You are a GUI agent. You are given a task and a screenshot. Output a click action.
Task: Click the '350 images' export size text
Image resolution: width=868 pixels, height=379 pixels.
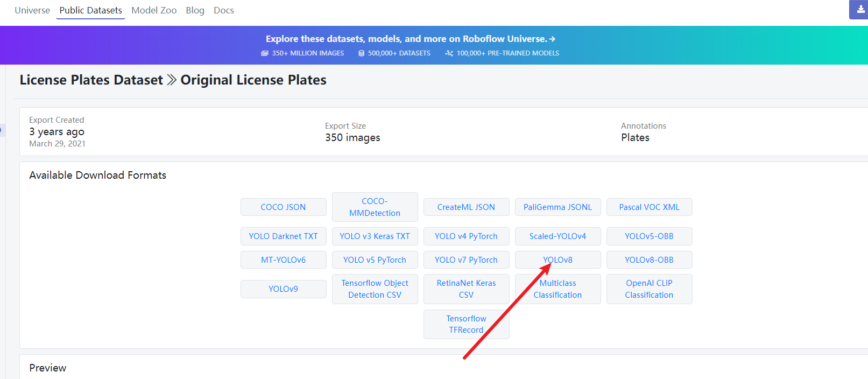352,138
